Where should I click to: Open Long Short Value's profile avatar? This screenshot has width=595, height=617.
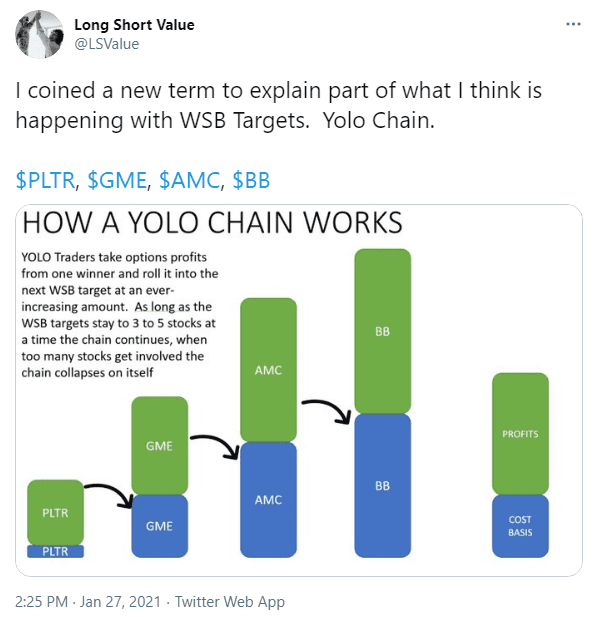[39, 34]
